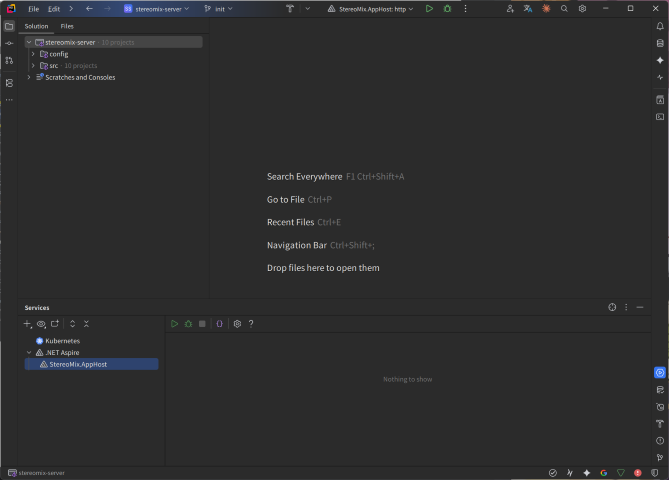The width and height of the screenshot is (669, 480).
Task: Expand the config folder
Action: [x=32, y=54]
